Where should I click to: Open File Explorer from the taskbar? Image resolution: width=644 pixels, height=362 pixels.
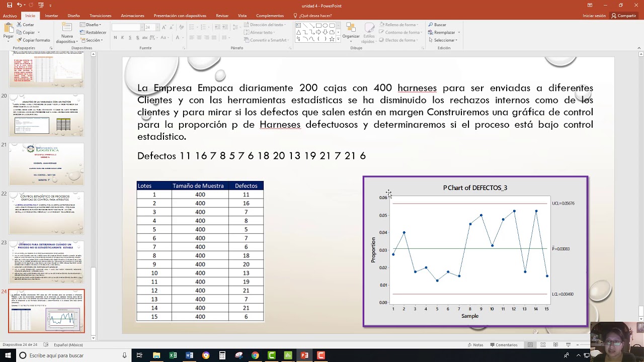(x=156, y=355)
